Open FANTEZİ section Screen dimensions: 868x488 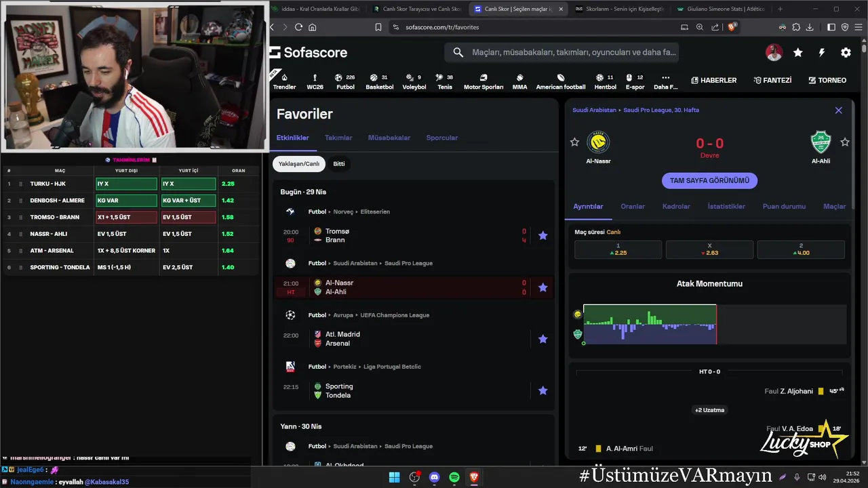click(x=772, y=80)
